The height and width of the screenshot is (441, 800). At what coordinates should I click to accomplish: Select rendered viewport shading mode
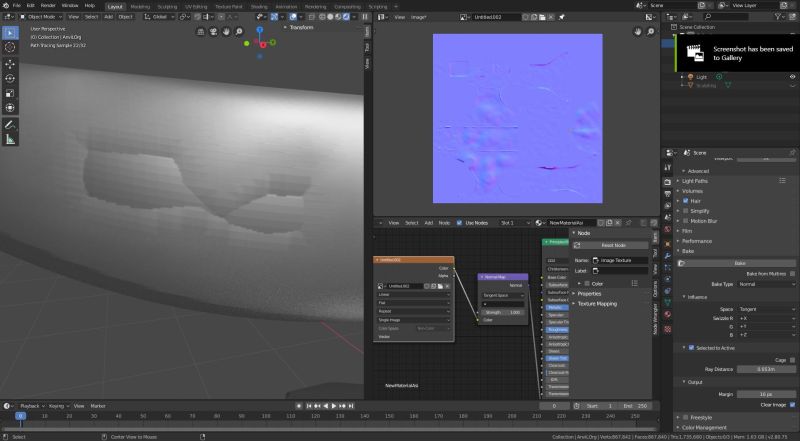coord(346,17)
